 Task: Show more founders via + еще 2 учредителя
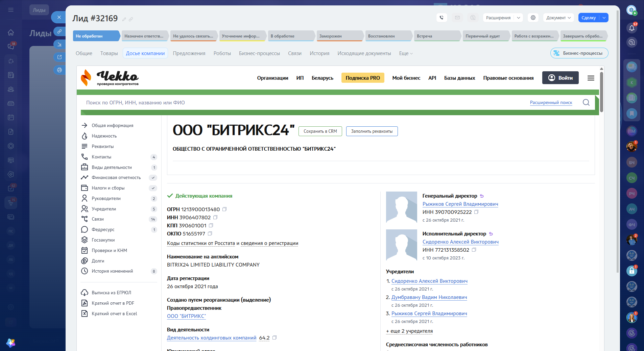click(409, 331)
